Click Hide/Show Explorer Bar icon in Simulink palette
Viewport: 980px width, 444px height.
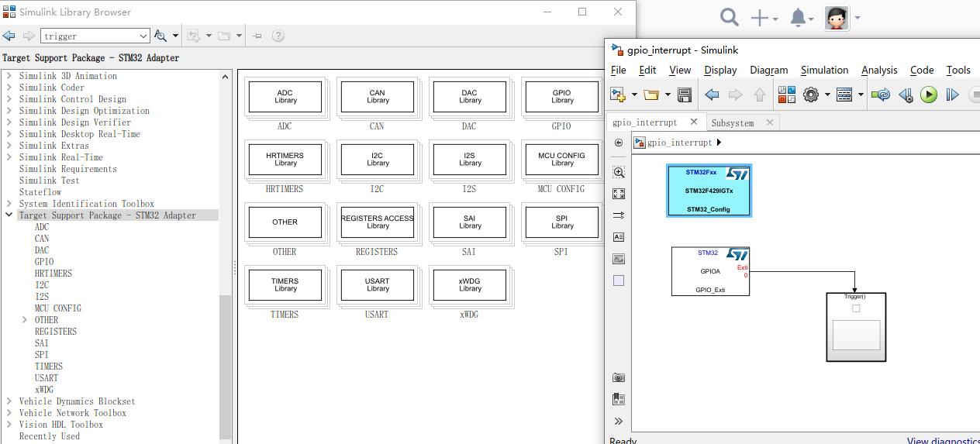point(618,143)
